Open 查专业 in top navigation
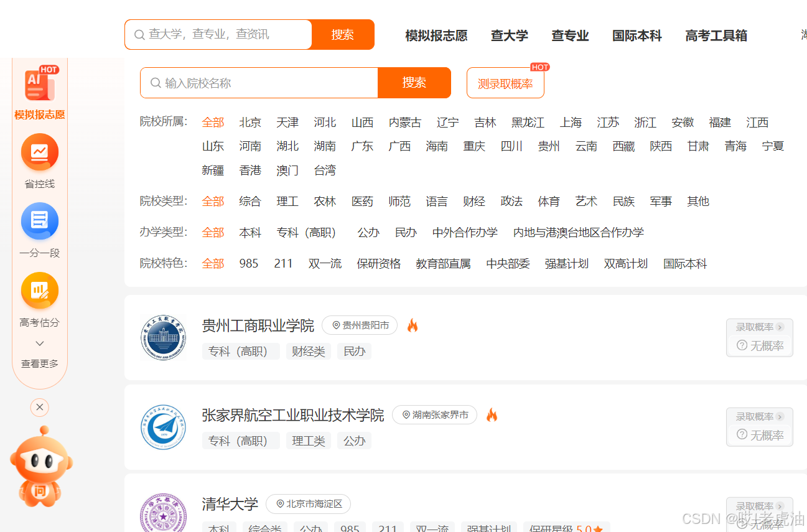Screen dimensions: 807x532 [570, 35]
